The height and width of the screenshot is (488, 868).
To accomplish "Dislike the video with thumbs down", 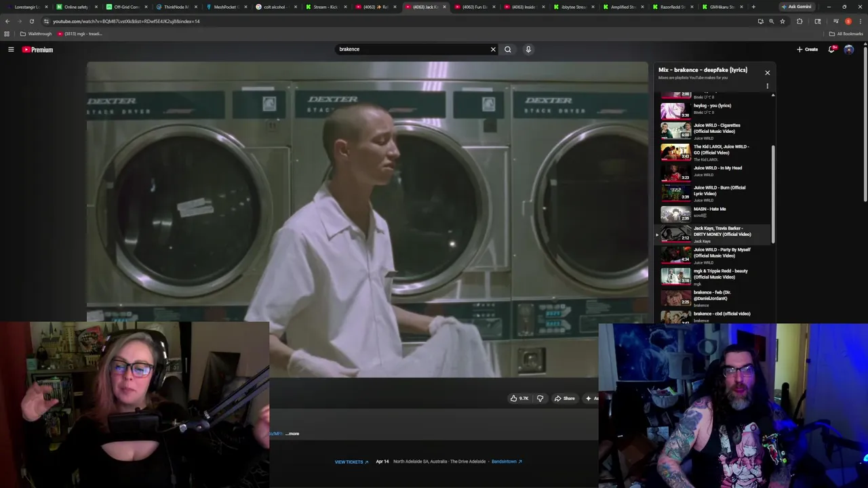I will pos(540,399).
